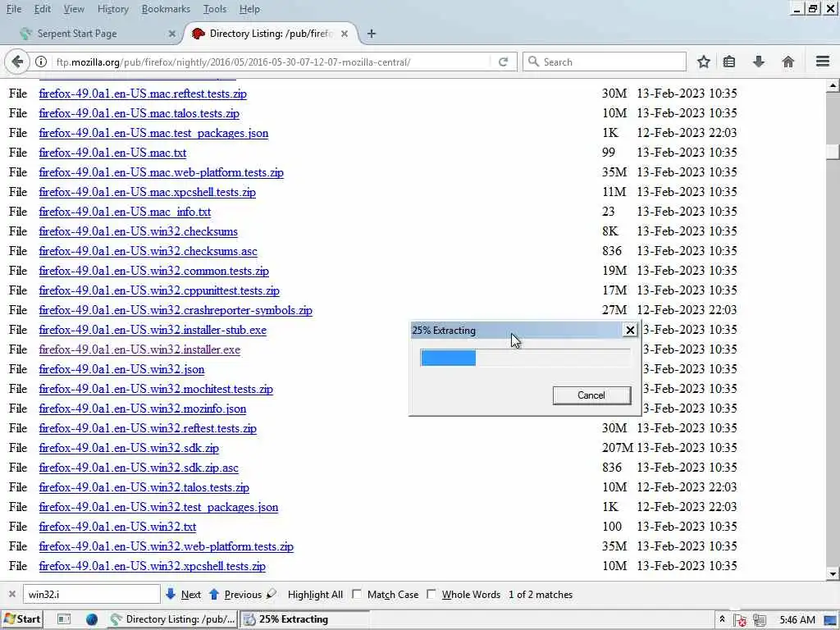Close the 25% Extracting dialog
This screenshot has width=840, height=630.
tap(631, 330)
